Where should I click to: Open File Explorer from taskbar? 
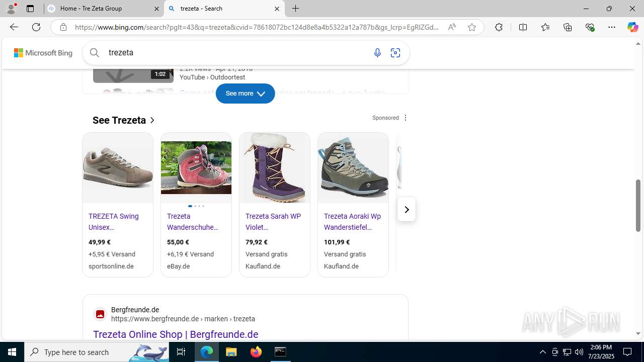tap(231, 352)
